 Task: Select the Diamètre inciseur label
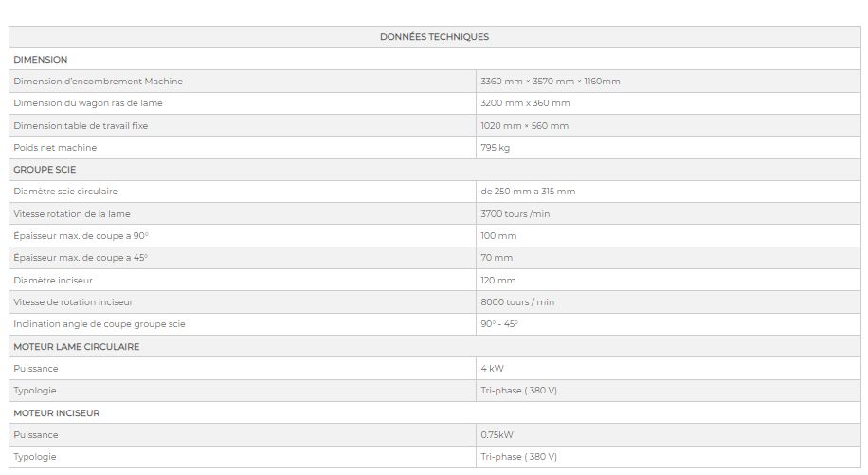click(53, 281)
